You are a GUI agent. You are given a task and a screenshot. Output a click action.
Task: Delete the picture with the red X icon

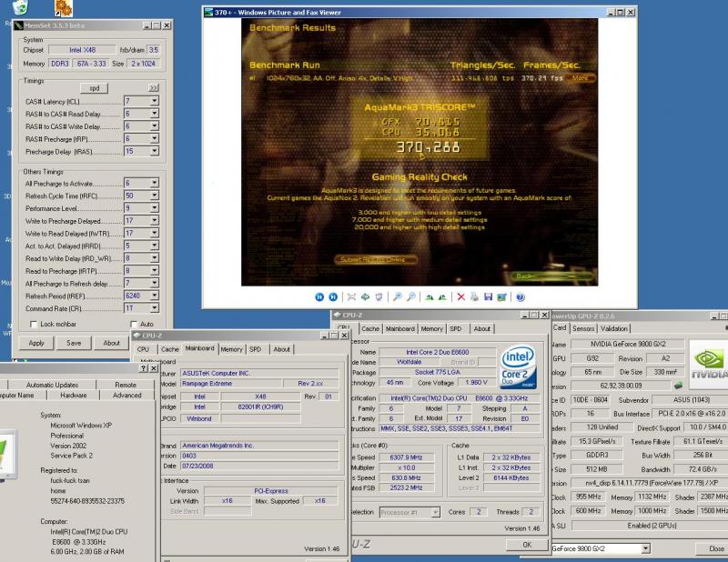tap(460, 297)
